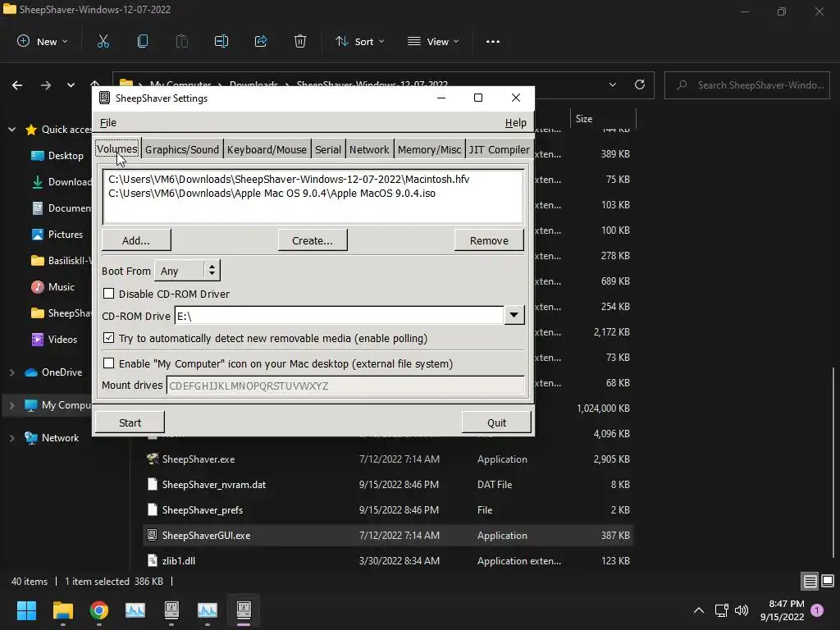Image resolution: width=840 pixels, height=630 pixels.
Task: Click the Pictures icon in sidebar
Action: 38,235
